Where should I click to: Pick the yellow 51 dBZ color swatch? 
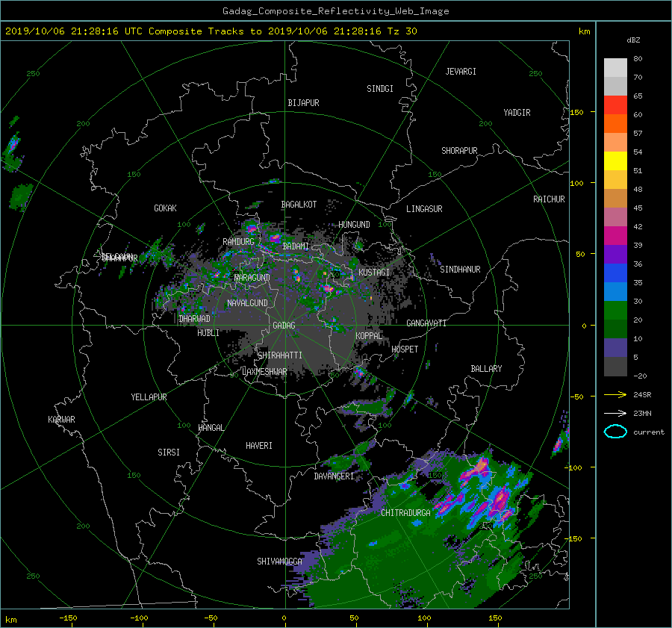click(615, 161)
